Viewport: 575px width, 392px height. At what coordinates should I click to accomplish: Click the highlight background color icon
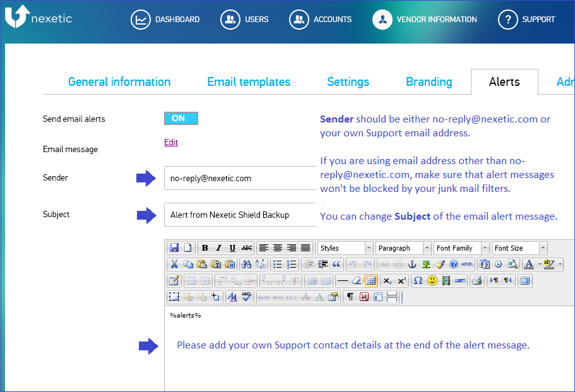tap(549, 264)
